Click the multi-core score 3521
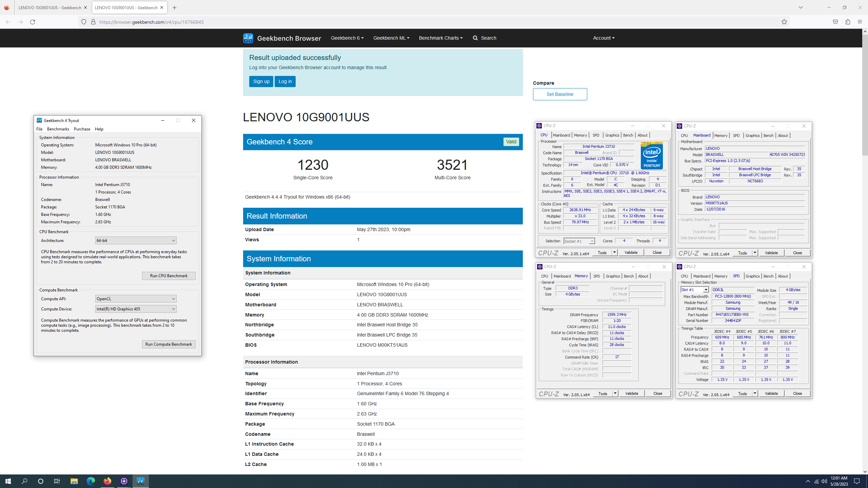Viewport: 868px width, 488px height. point(452,165)
